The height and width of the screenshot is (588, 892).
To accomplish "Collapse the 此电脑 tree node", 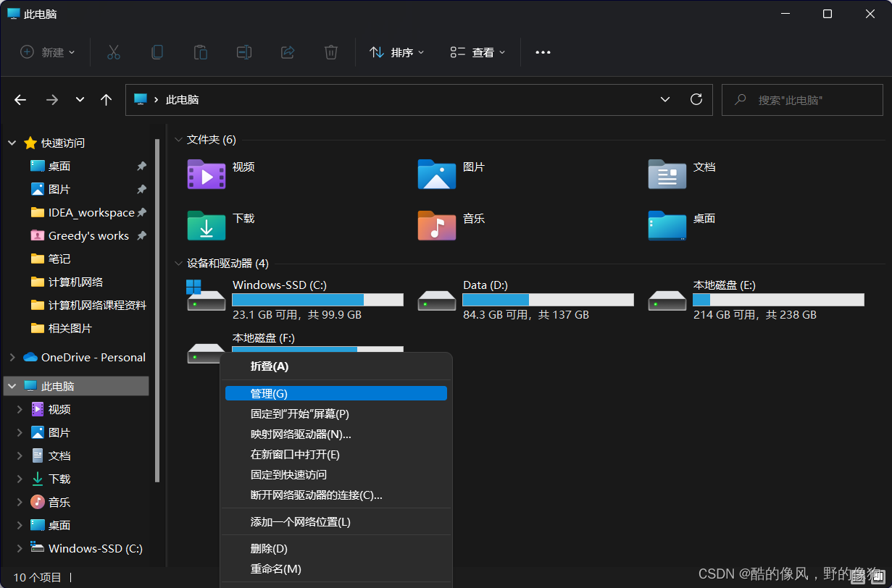I will click(x=12, y=386).
